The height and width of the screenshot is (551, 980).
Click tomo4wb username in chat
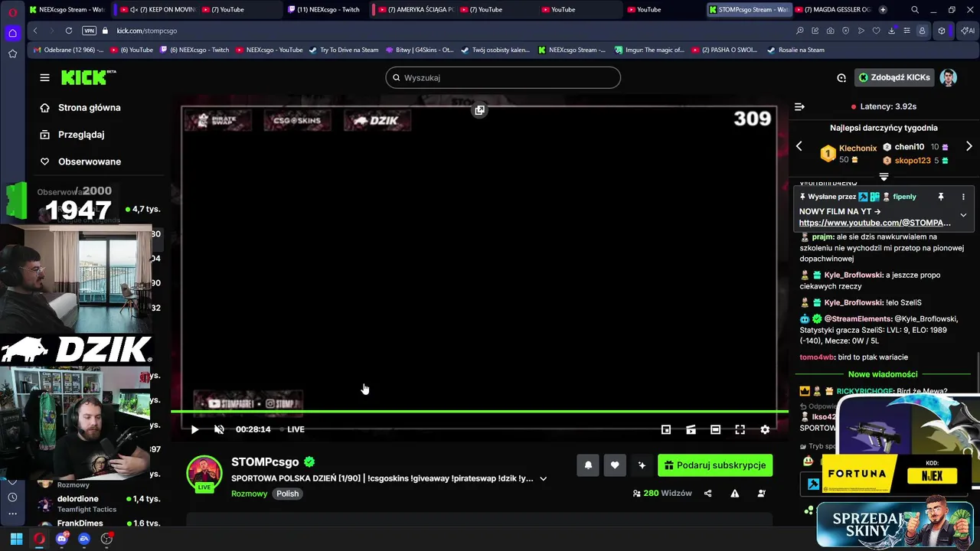(817, 357)
